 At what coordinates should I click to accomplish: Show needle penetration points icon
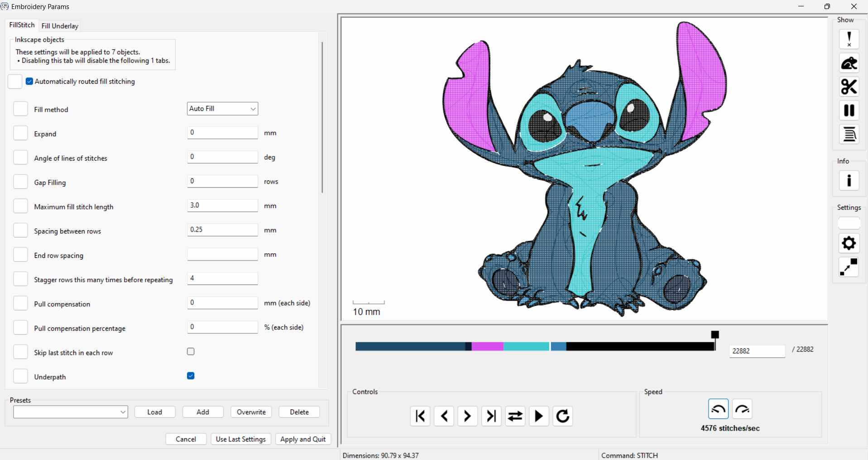point(849,39)
